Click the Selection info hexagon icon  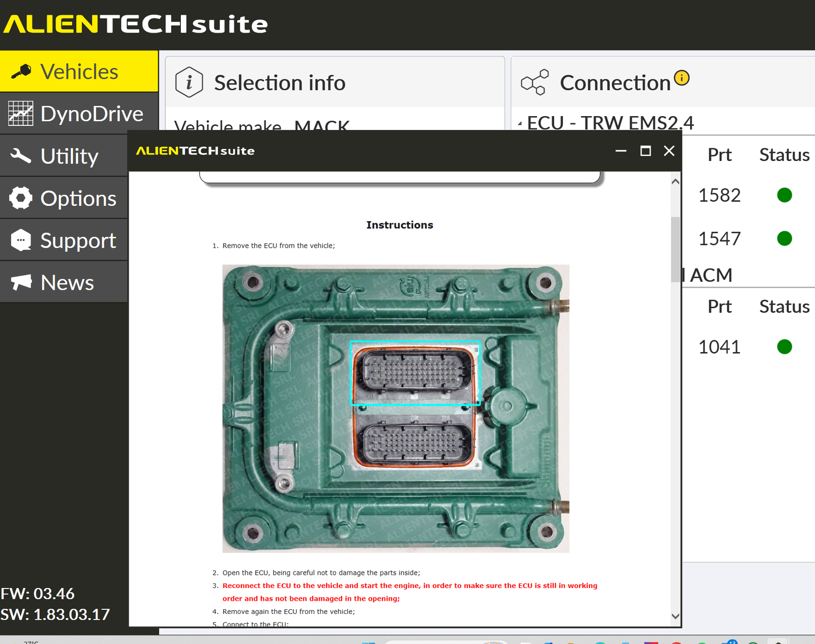(189, 82)
